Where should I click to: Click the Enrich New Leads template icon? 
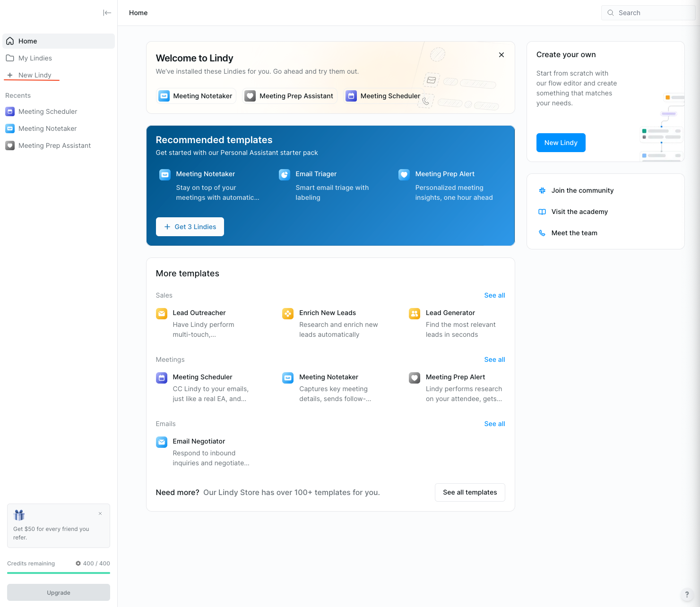tap(287, 313)
